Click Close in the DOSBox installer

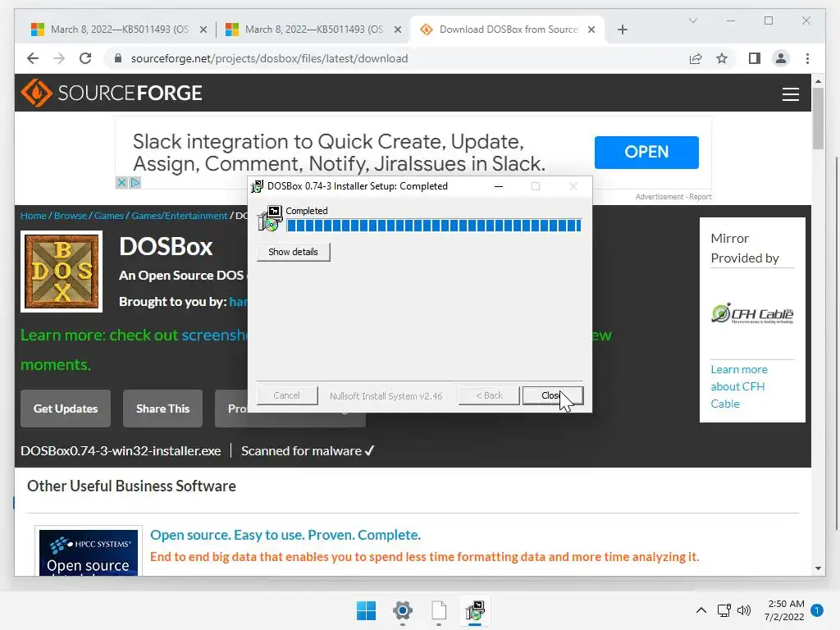[x=552, y=395]
